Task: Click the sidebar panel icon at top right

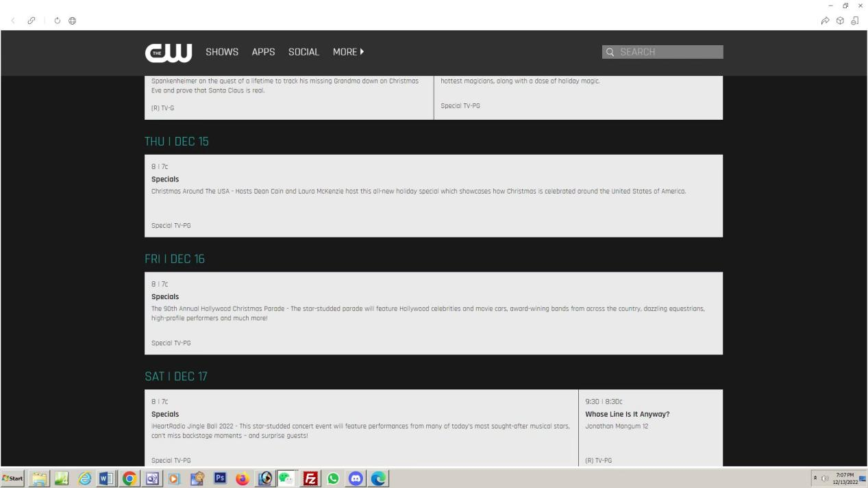Action: click(854, 21)
